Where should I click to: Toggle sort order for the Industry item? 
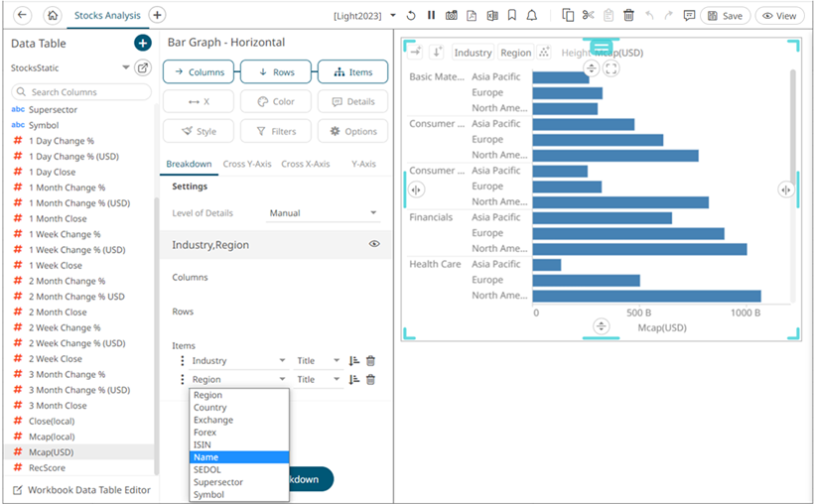point(353,361)
